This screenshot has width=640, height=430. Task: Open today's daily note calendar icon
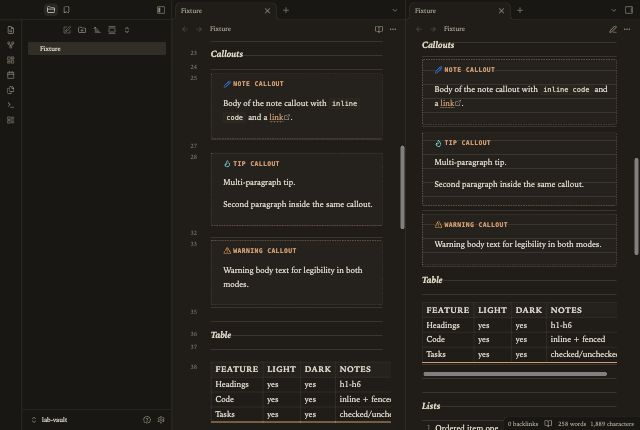tap(11, 75)
